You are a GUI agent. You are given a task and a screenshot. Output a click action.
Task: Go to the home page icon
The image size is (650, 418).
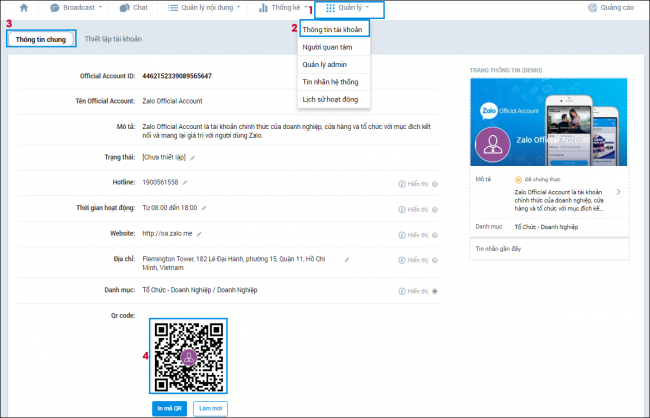pyautogui.click(x=24, y=8)
